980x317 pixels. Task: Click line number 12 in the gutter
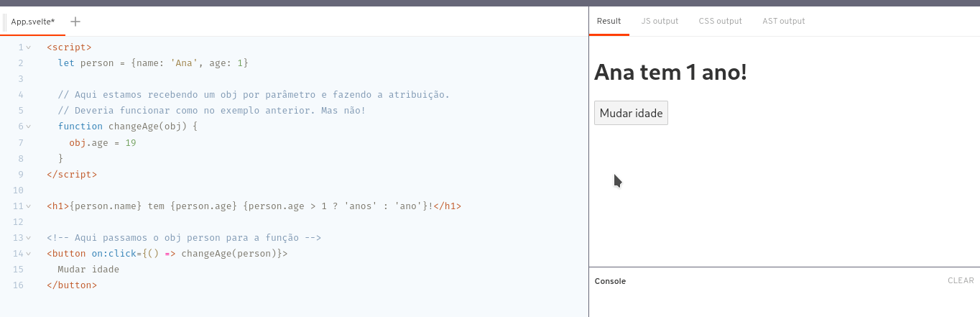[x=19, y=222]
